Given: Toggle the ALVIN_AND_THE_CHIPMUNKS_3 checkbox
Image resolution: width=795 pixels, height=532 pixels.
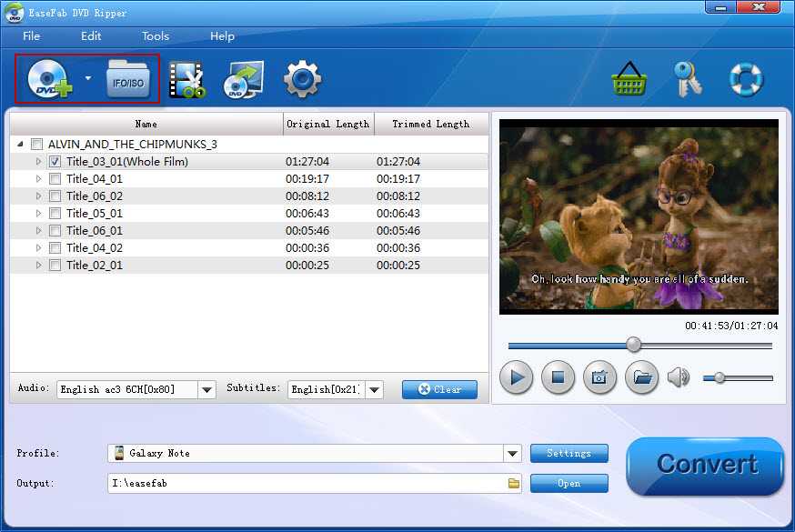Looking at the screenshot, I should 36,145.
